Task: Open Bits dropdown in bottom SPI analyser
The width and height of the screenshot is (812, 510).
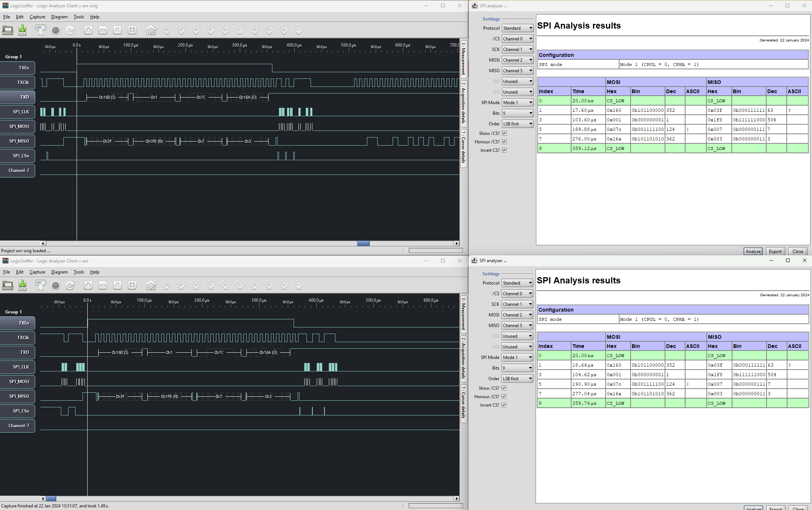Action: (517, 368)
